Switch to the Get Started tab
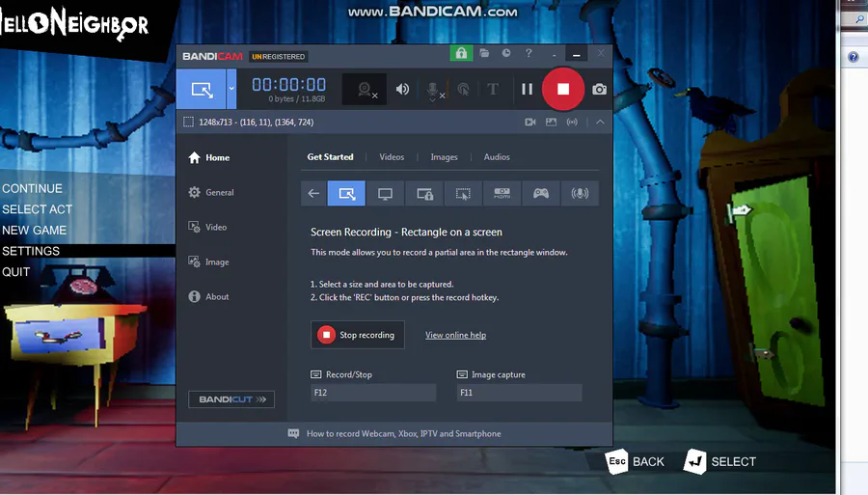This screenshot has height=495, width=868. pyautogui.click(x=330, y=157)
